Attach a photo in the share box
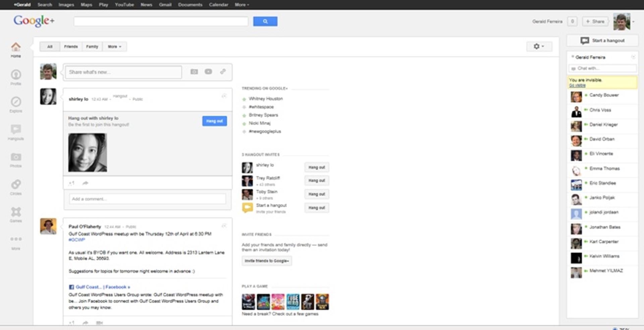This screenshot has width=644, height=330. (x=194, y=72)
